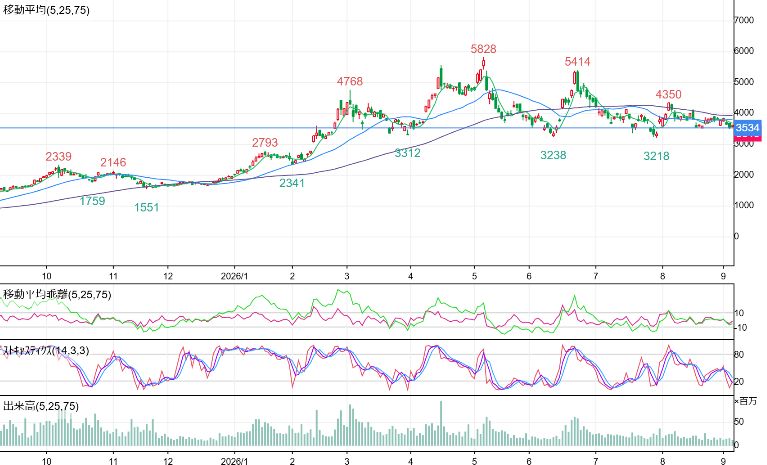Image resolution: width=767 pixels, height=465 pixels.
Task: Click the 4350 high price label
Action: [668, 94]
